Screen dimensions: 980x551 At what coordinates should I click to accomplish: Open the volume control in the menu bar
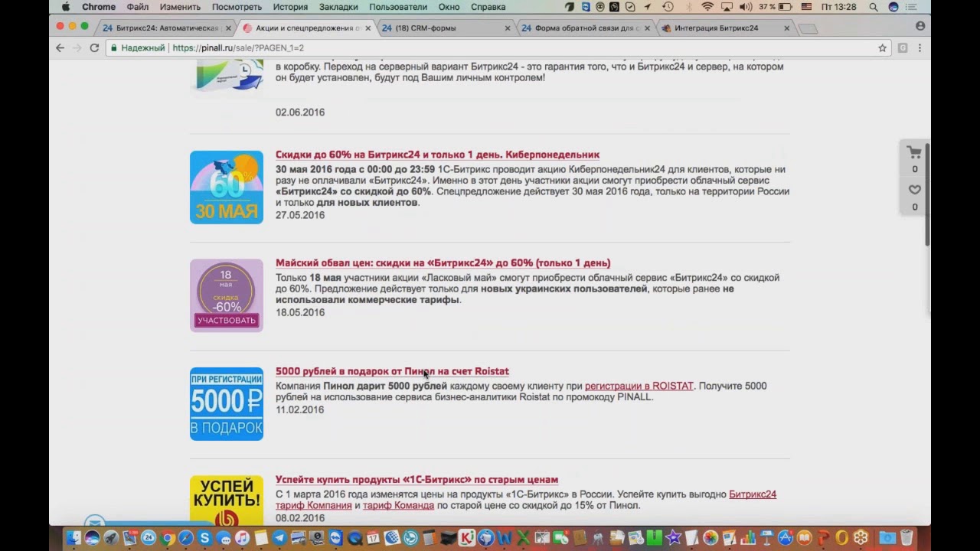tap(746, 7)
